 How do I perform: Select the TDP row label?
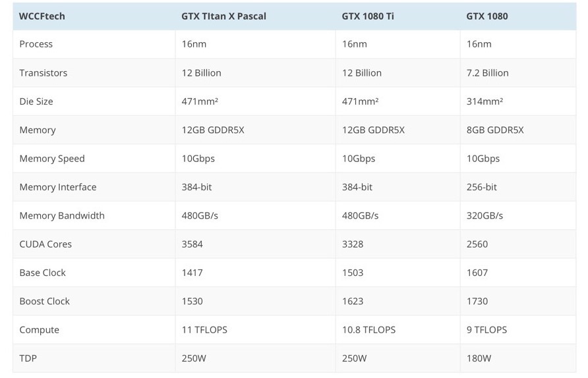pos(29,358)
